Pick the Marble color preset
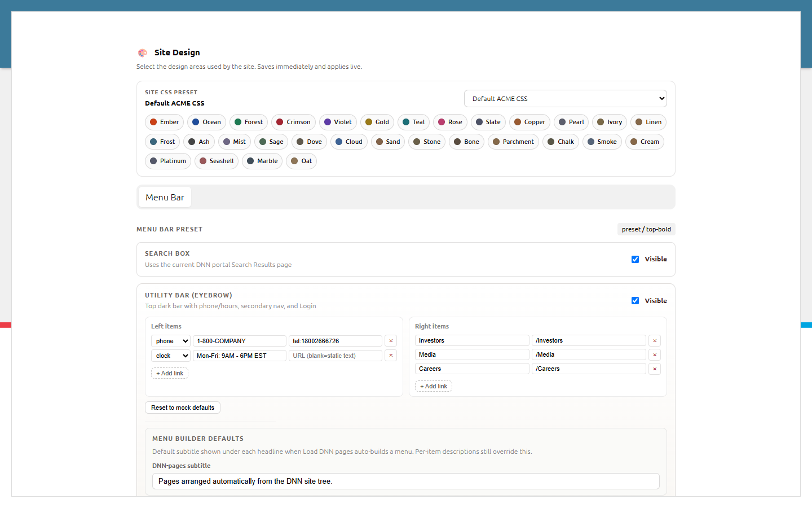Image resolution: width=812 pixels, height=508 pixels. pyautogui.click(x=262, y=161)
